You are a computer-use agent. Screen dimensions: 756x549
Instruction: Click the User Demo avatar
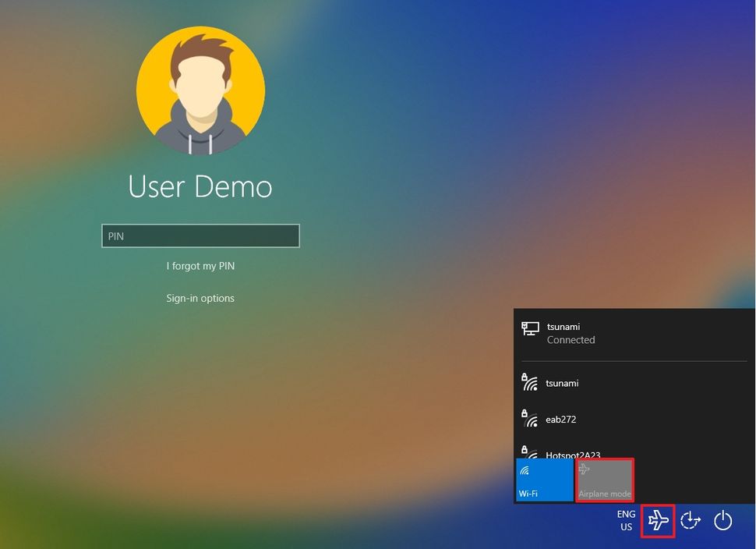point(200,90)
